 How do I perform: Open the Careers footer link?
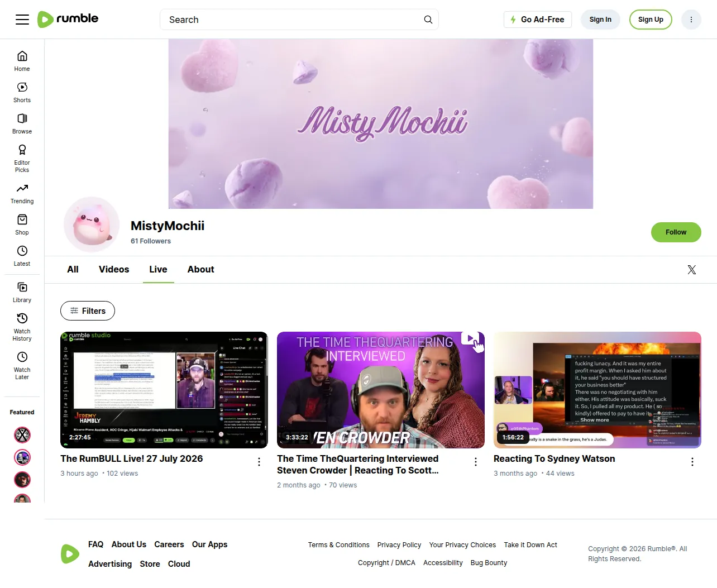[x=169, y=544]
